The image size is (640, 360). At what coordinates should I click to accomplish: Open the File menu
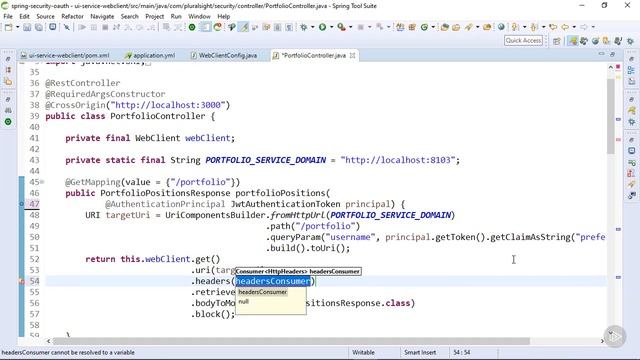8,16
